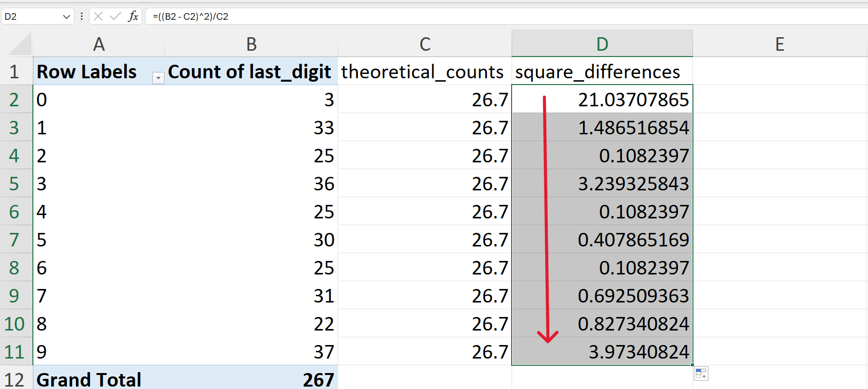Expand the Name Box dropdown arrow

click(x=67, y=17)
